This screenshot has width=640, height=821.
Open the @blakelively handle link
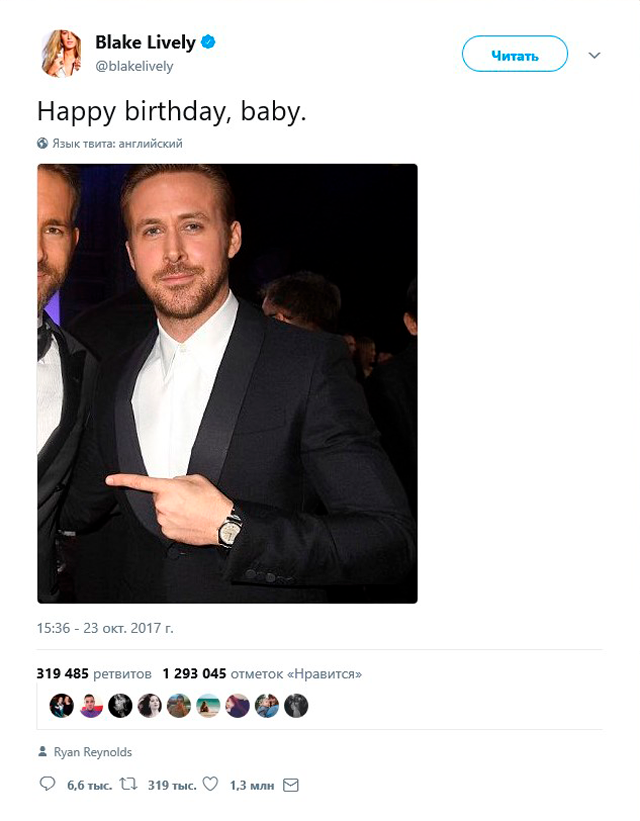134,66
